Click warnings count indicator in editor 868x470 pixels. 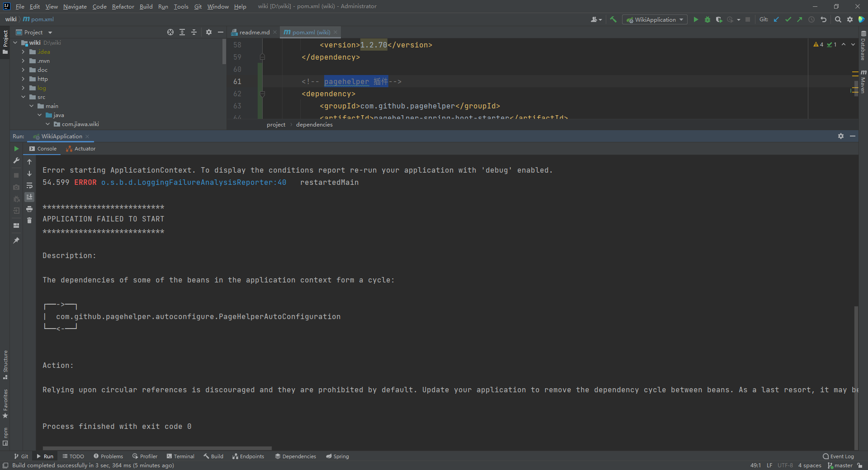pyautogui.click(x=818, y=44)
